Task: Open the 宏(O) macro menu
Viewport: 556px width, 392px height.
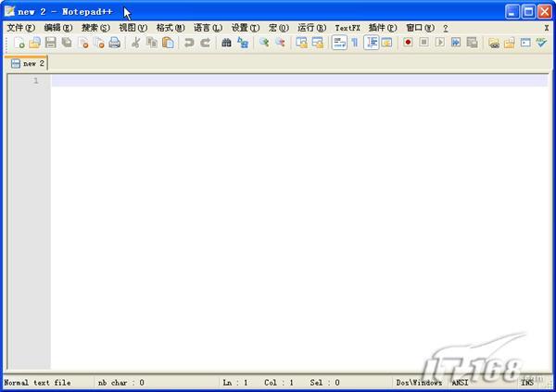Action: point(278,28)
